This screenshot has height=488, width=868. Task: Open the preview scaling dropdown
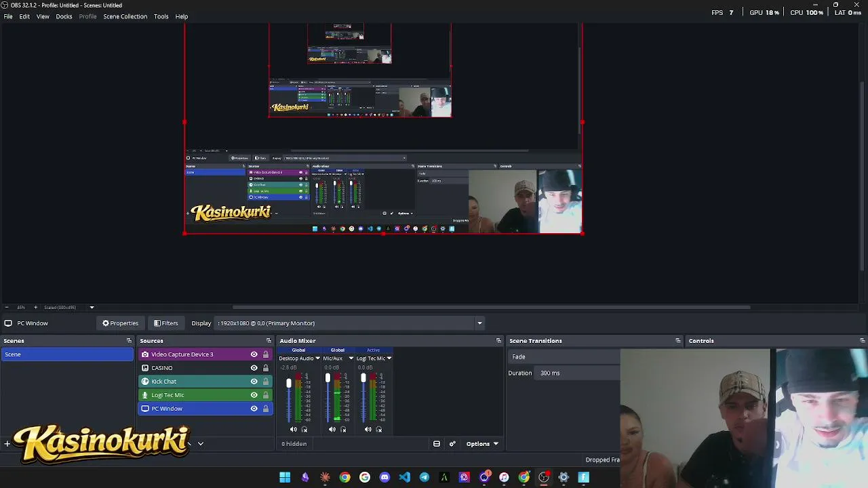(x=92, y=308)
